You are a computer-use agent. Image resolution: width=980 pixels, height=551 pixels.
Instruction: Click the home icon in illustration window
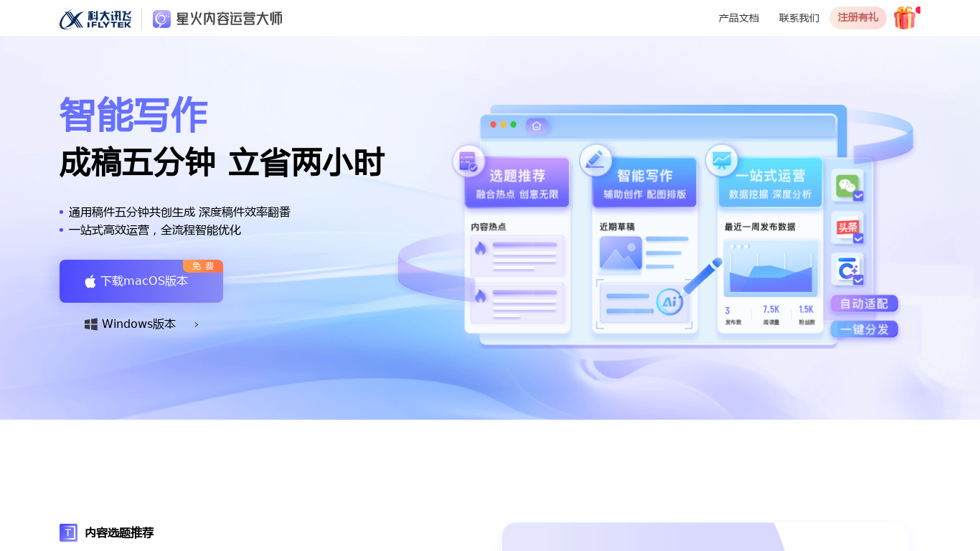[x=536, y=126]
